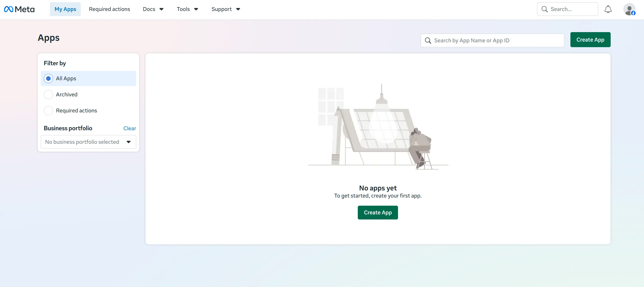Open the profile avatar menu

(x=629, y=9)
